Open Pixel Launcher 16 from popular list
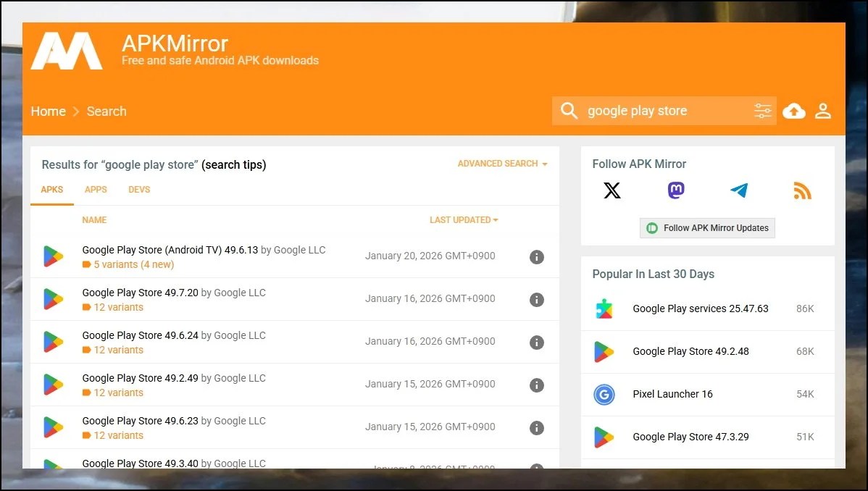 [672, 394]
